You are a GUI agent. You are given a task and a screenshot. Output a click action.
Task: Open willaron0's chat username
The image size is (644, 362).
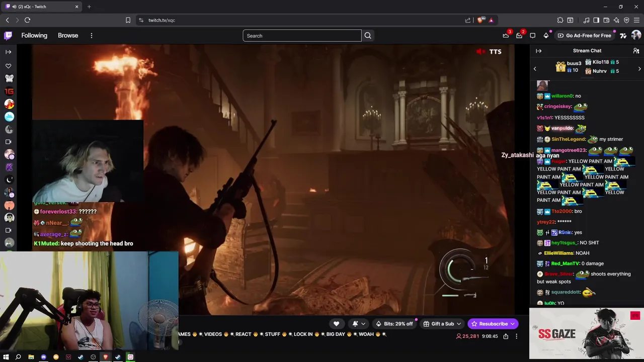(562, 96)
